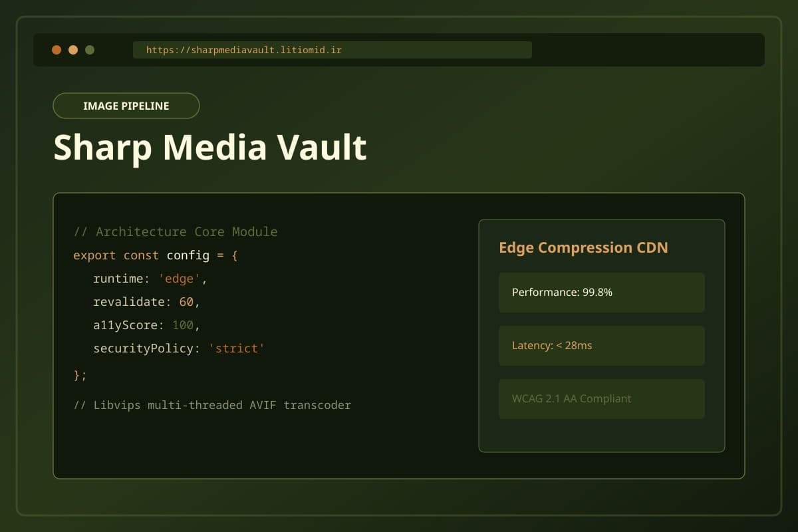Click the closing brace line
This screenshot has height=532, width=798.
click(80, 375)
